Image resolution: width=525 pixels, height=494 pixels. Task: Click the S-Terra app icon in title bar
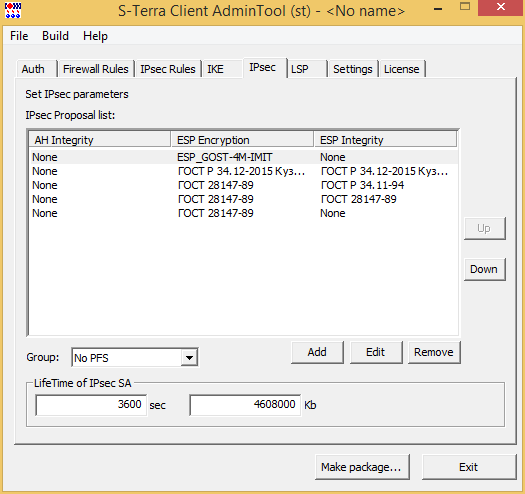(x=13, y=10)
